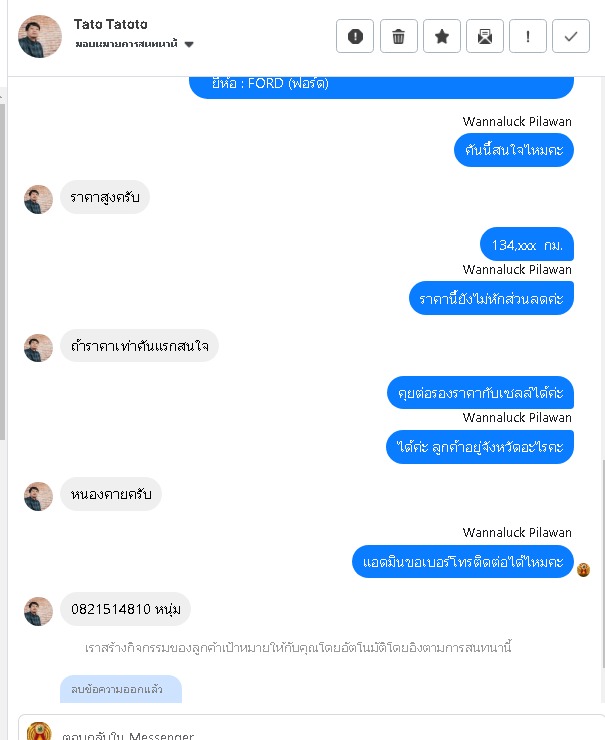Image resolution: width=605 pixels, height=740 pixels.
Task: Click the 134,xxx กม. sent message bubble
Action: [x=527, y=244]
